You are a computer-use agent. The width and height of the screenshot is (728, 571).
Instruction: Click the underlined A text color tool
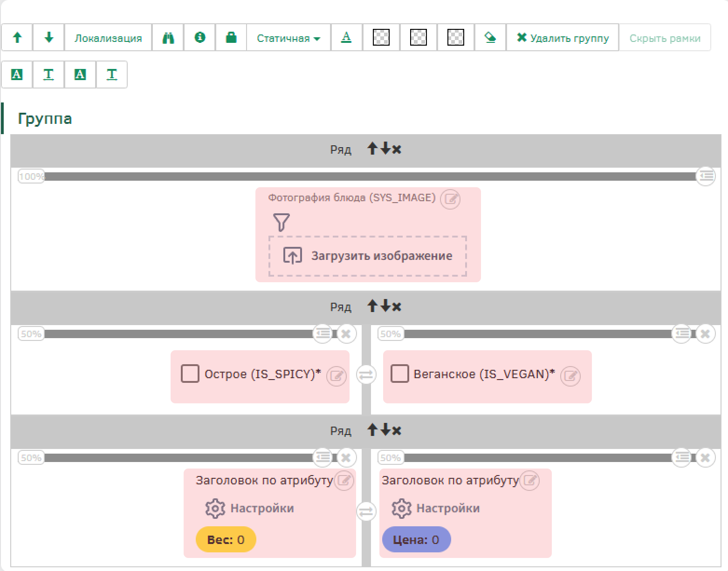(x=346, y=38)
